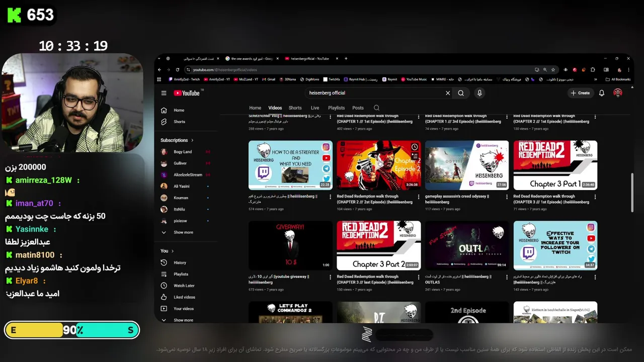Switch to the channel Home tab
The height and width of the screenshot is (362, 644).
tap(255, 108)
